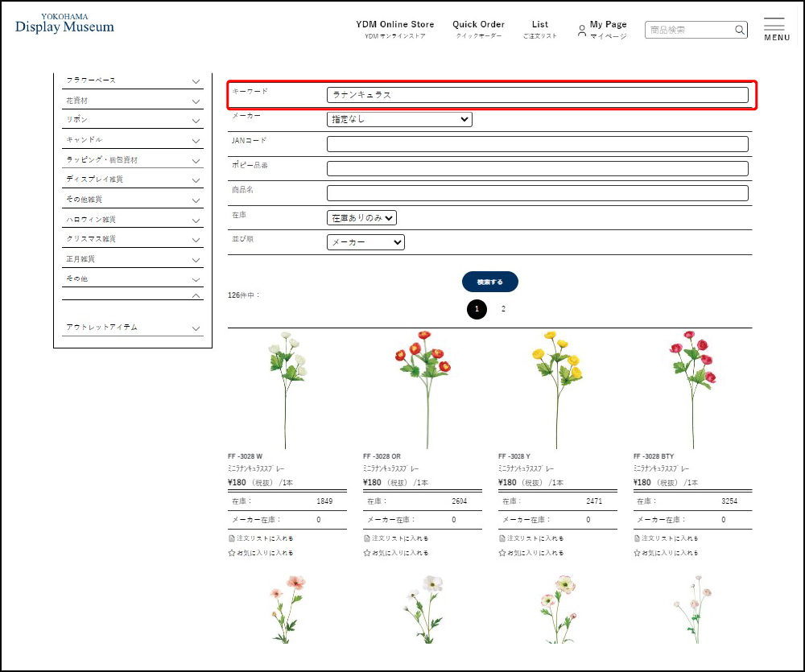This screenshot has height=672, width=805.
Task: Click the My Page person icon
Action: 582,31
